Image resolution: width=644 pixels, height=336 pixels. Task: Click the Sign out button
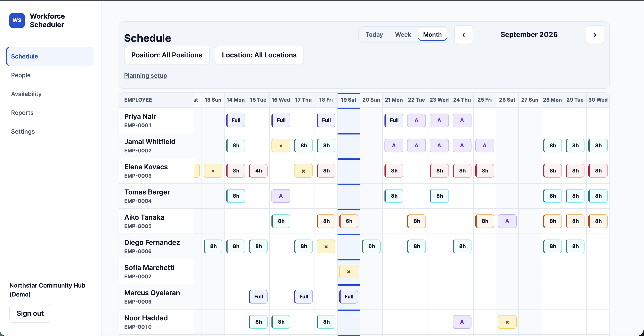30,313
